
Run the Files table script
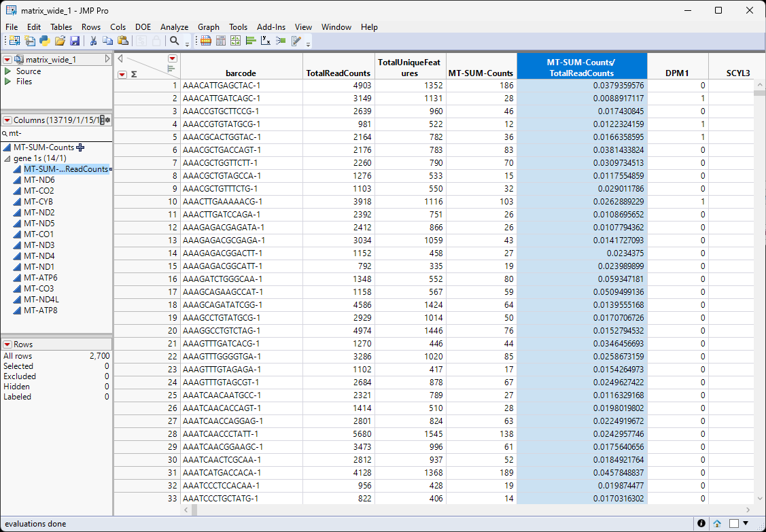point(7,82)
